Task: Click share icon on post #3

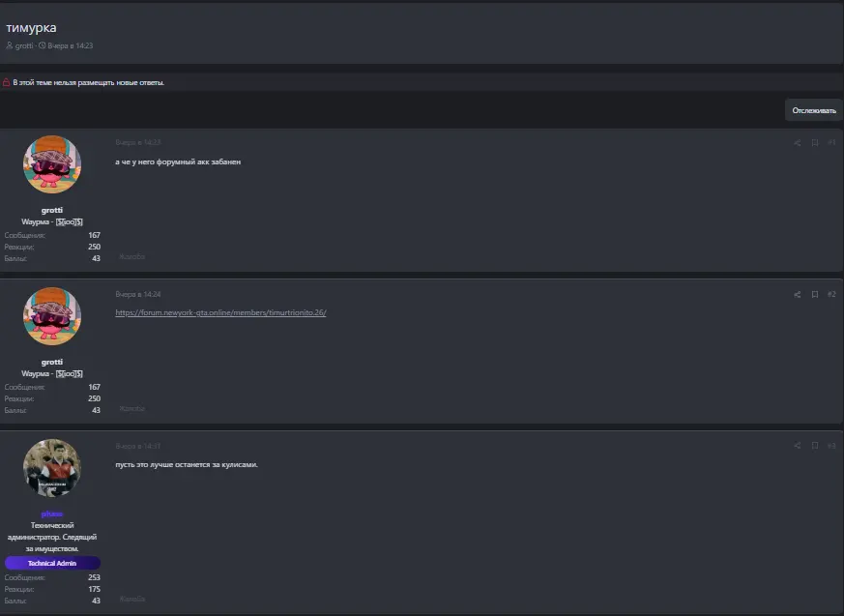Action: [x=798, y=446]
